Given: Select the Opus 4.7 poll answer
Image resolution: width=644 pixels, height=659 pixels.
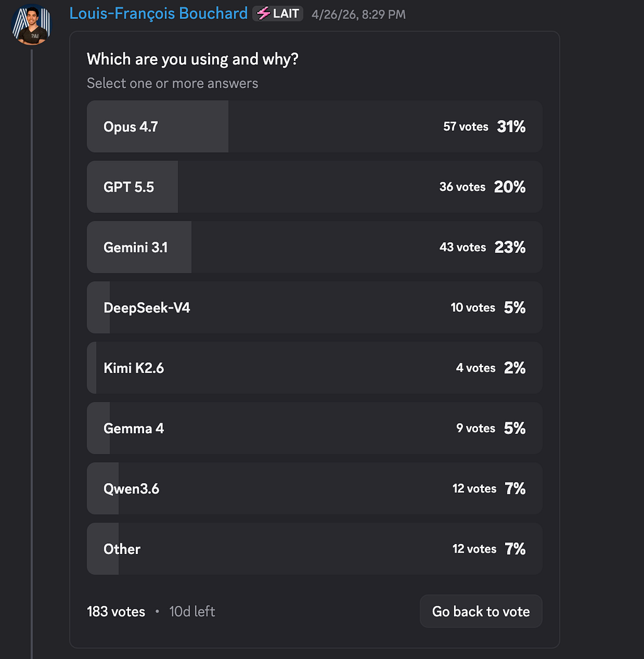Looking at the screenshot, I should click(x=314, y=126).
